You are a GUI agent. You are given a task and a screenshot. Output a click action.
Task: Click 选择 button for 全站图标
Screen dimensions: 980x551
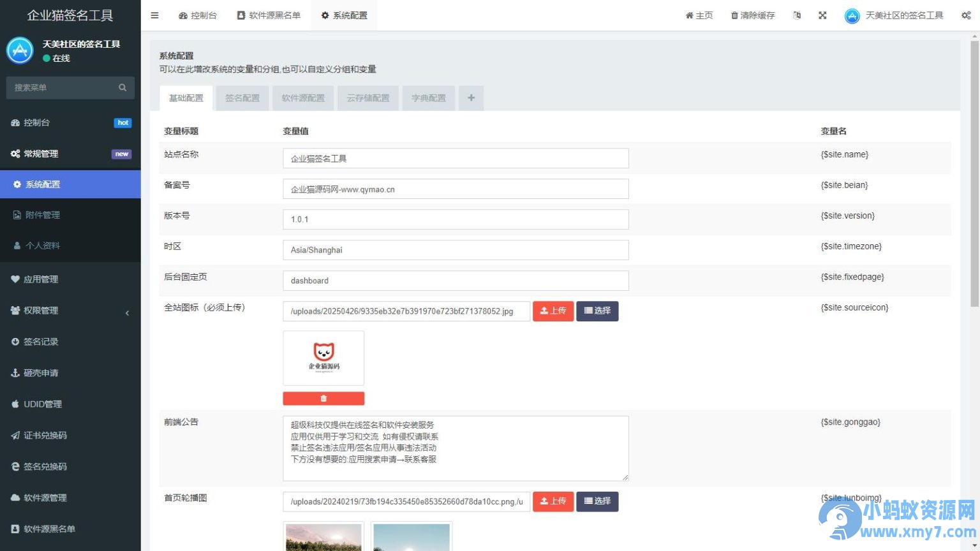pyautogui.click(x=597, y=311)
